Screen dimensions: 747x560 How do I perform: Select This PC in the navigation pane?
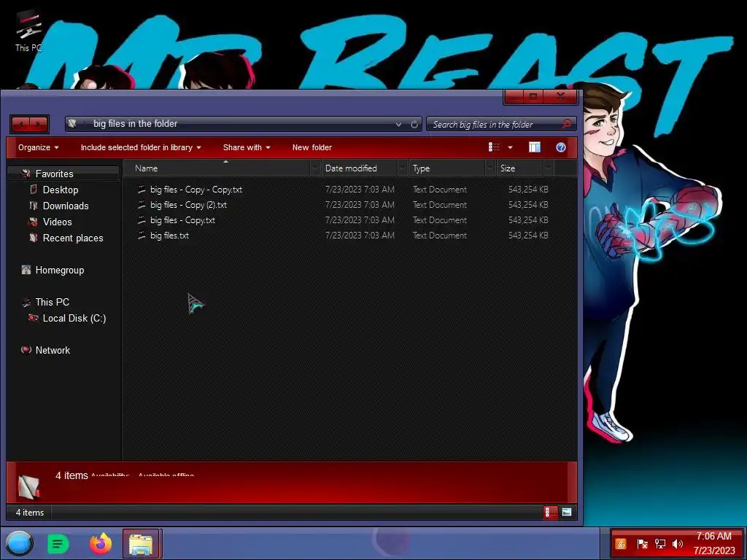coord(53,302)
